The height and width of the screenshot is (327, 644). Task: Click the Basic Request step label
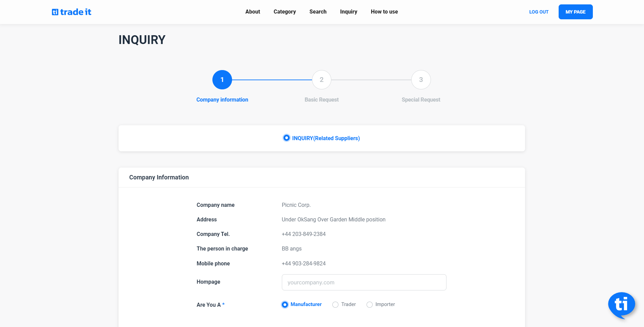pos(321,100)
